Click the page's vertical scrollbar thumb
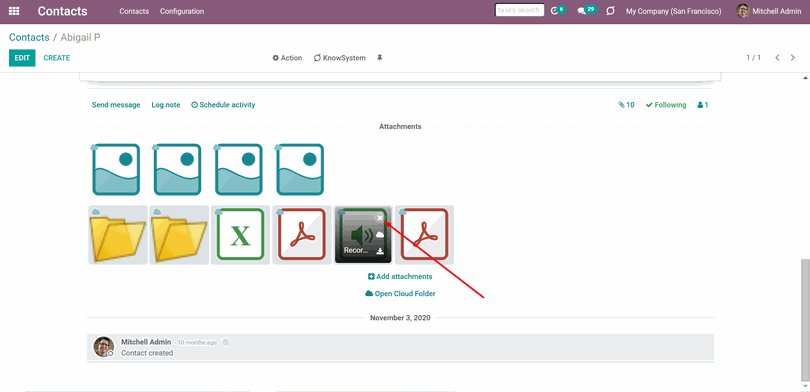Image resolution: width=810 pixels, height=392 pixels. (x=805, y=320)
